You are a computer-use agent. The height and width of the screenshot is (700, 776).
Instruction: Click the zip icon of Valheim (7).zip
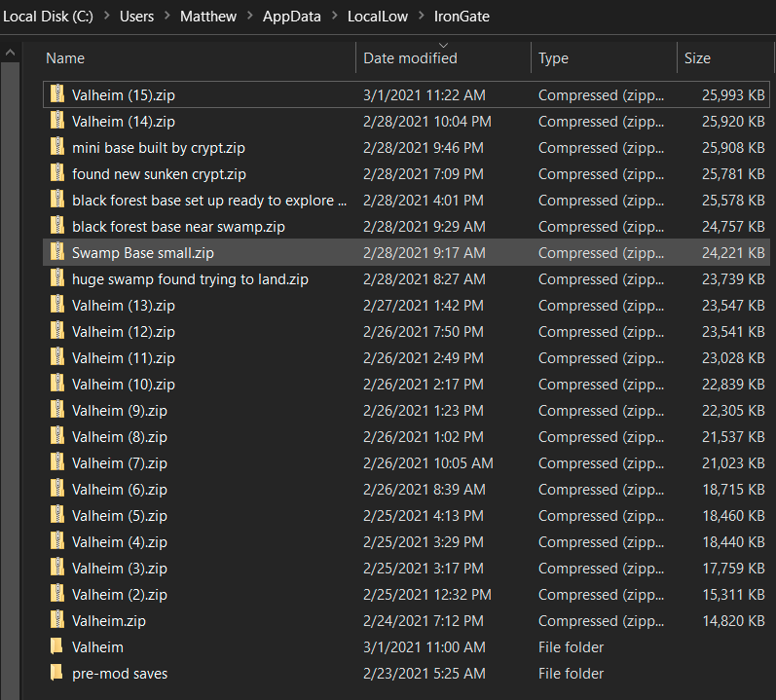point(57,462)
